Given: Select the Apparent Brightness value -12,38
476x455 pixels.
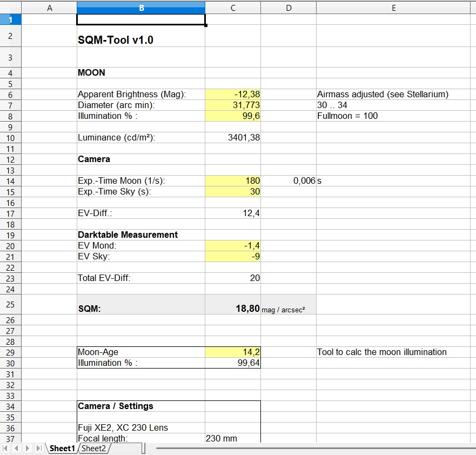Looking at the screenshot, I should pos(233,95).
